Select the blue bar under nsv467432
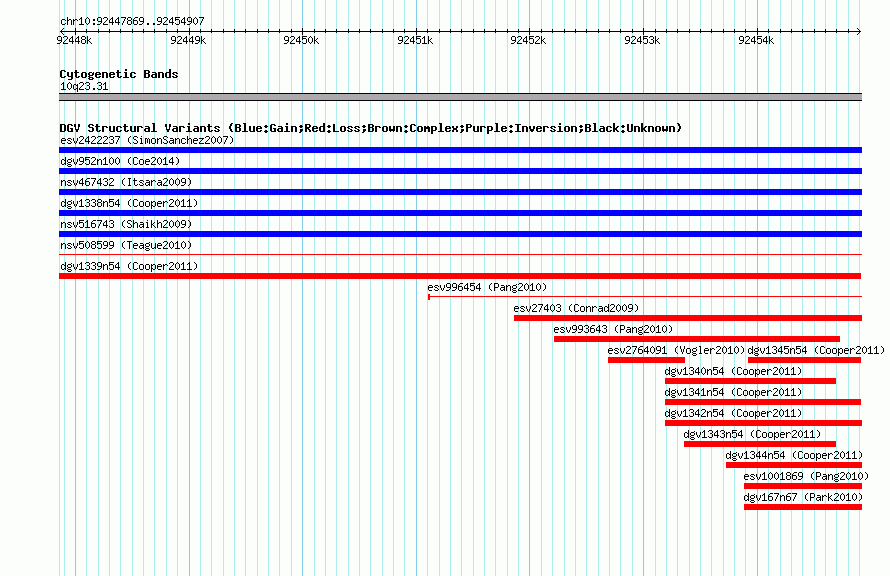 point(460,192)
